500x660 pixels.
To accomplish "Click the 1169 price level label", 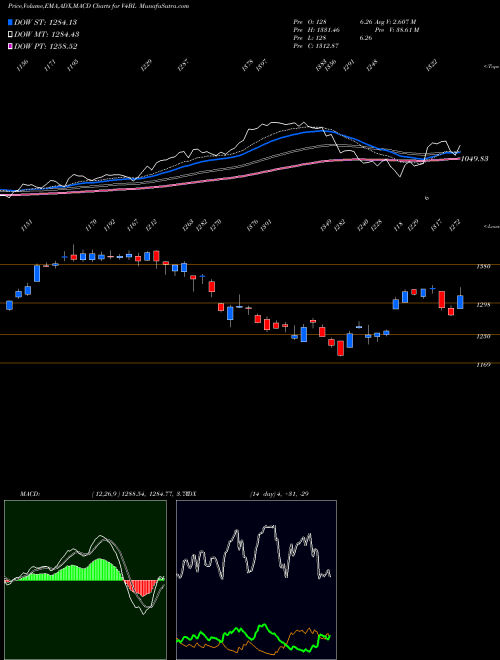I will click(x=483, y=365).
